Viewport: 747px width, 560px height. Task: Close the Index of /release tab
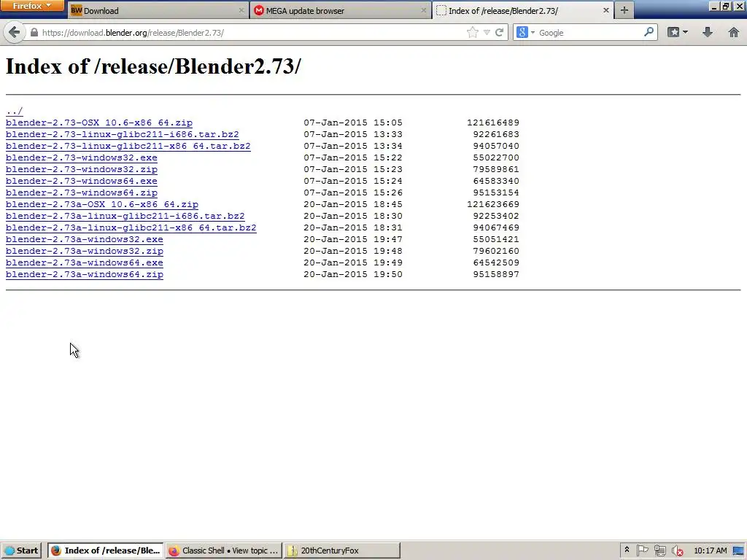coord(606,10)
